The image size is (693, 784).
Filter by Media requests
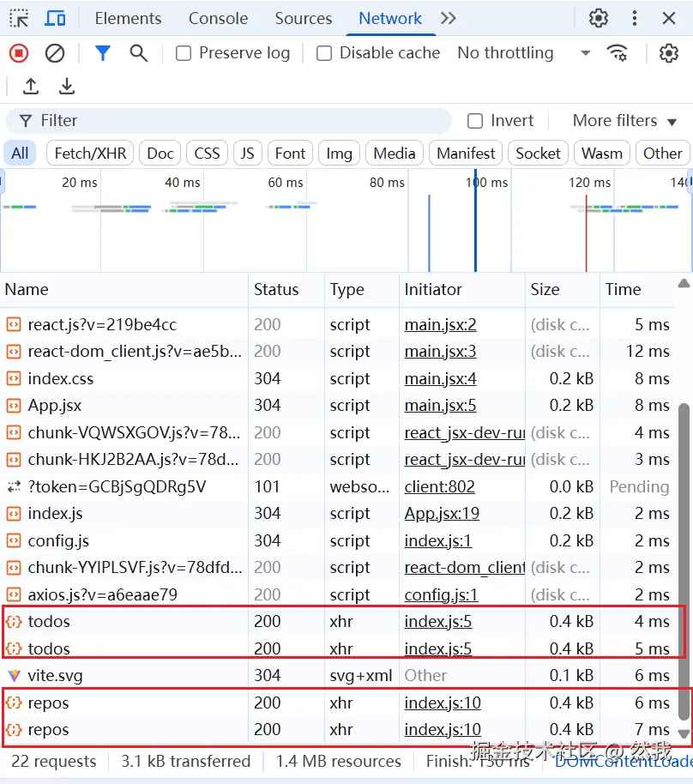click(394, 153)
